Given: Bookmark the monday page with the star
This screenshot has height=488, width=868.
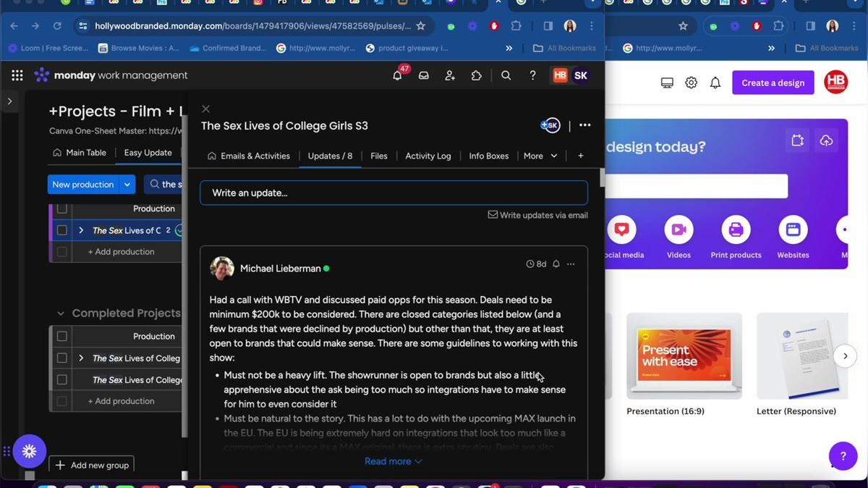Looking at the screenshot, I should tap(421, 26).
